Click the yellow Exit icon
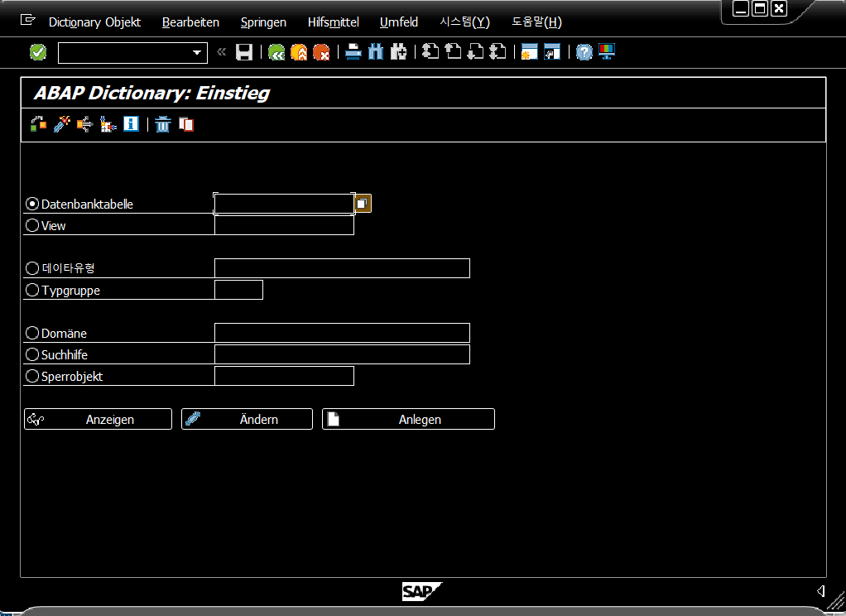 coord(299,52)
